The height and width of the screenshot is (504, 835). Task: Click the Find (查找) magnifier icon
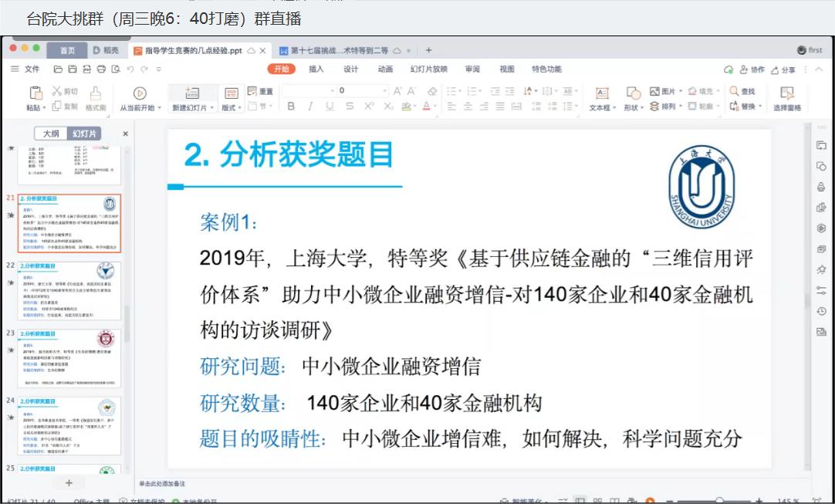pos(735,91)
